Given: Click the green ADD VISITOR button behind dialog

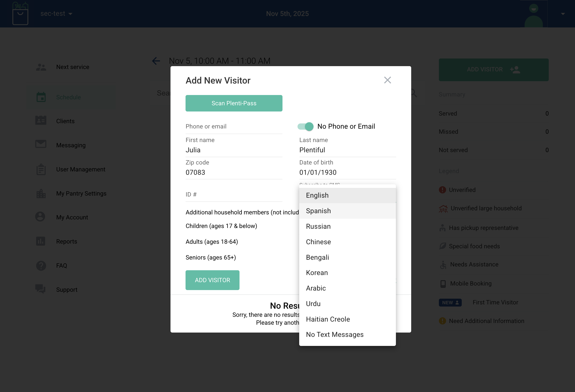Looking at the screenshot, I should tap(494, 70).
